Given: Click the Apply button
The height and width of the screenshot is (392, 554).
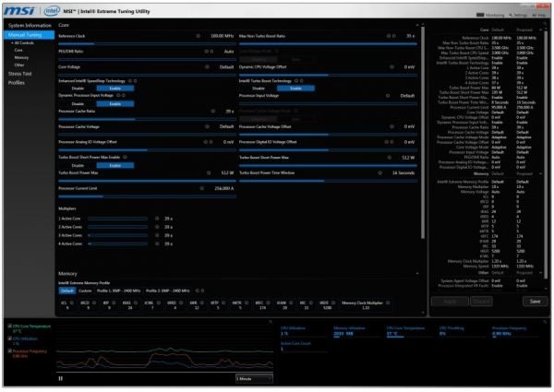Looking at the screenshot, I should click(450, 302).
